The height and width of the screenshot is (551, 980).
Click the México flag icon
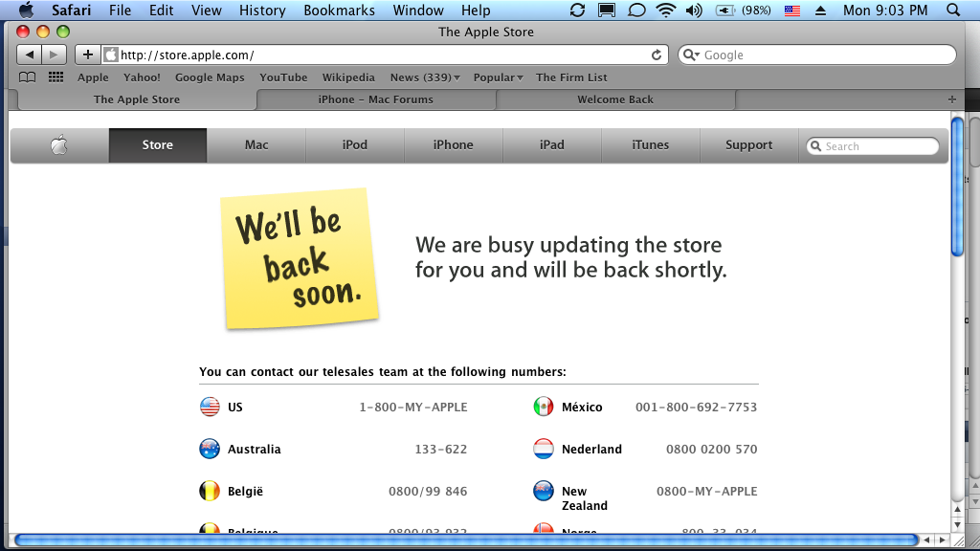coord(544,407)
